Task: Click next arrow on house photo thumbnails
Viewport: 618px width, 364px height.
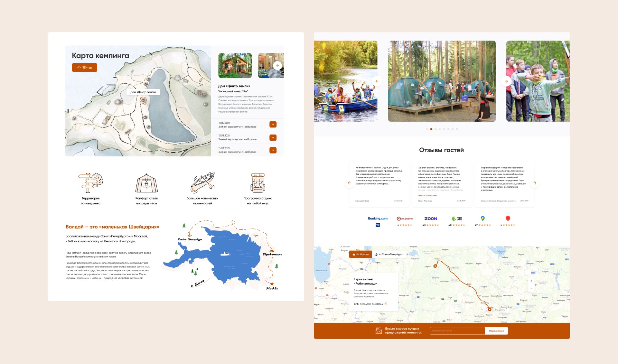Action: pos(277,66)
